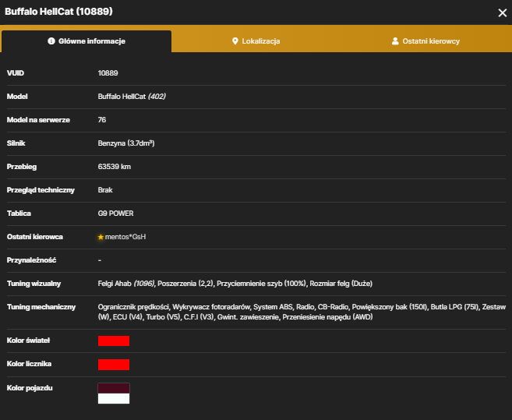Click the red Kolor świateł swatch
Image resolution: width=512 pixels, height=420 pixels.
pos(114,341)
